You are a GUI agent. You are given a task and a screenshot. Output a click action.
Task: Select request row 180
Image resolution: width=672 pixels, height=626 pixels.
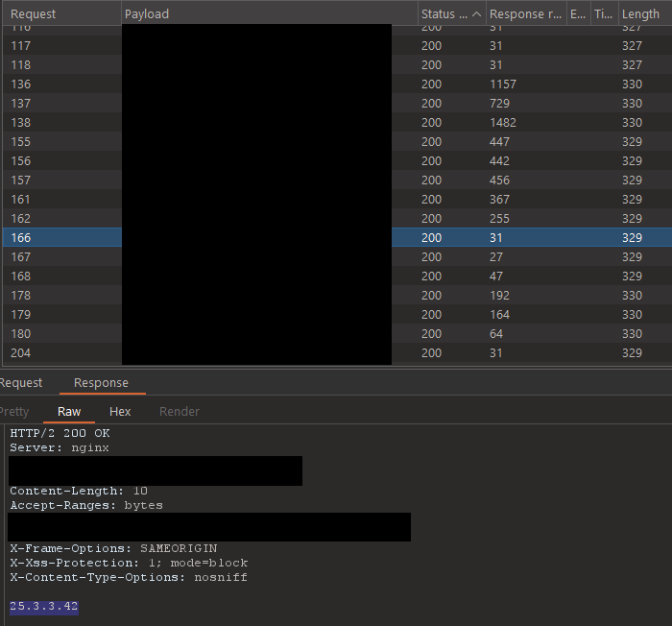(x=337, y=333)
